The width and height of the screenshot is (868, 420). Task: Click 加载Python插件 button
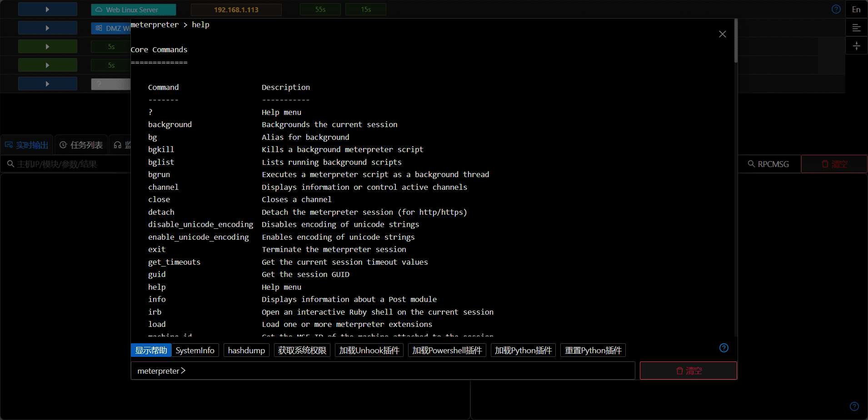[523, 350]
